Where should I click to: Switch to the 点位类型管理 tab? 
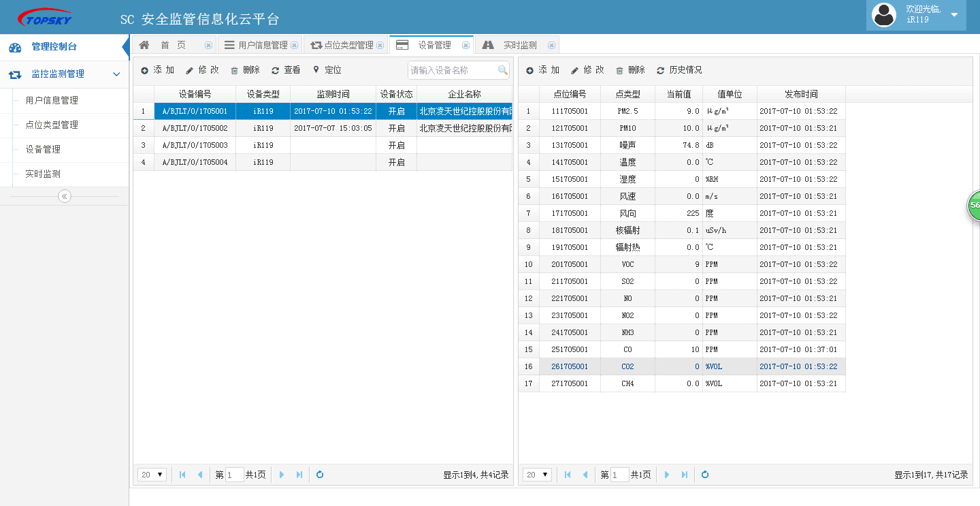pyautogui.click(x=348, y=46)
